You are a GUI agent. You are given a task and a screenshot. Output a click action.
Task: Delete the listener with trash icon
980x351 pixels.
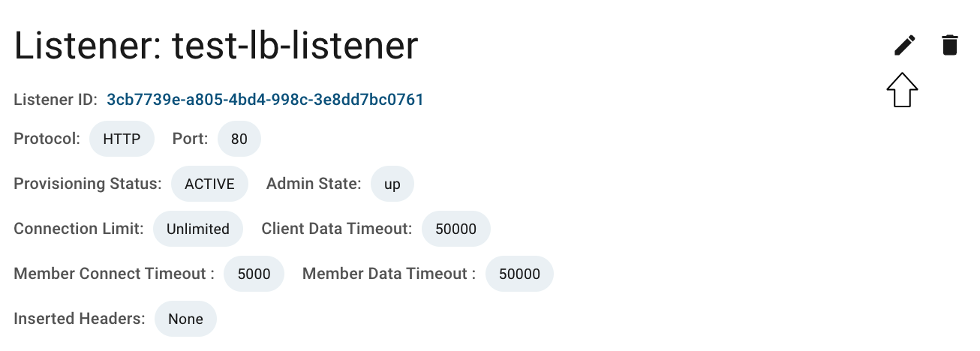click(x=950, y=46)
